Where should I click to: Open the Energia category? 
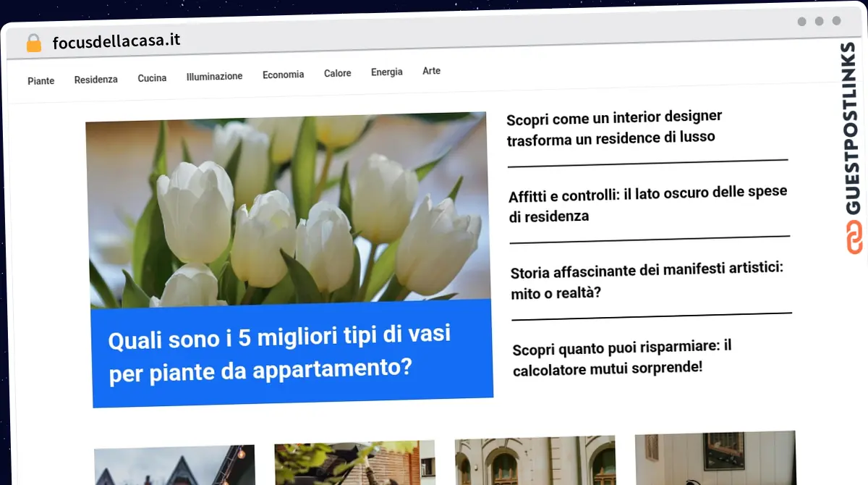(x=386, y=72)
